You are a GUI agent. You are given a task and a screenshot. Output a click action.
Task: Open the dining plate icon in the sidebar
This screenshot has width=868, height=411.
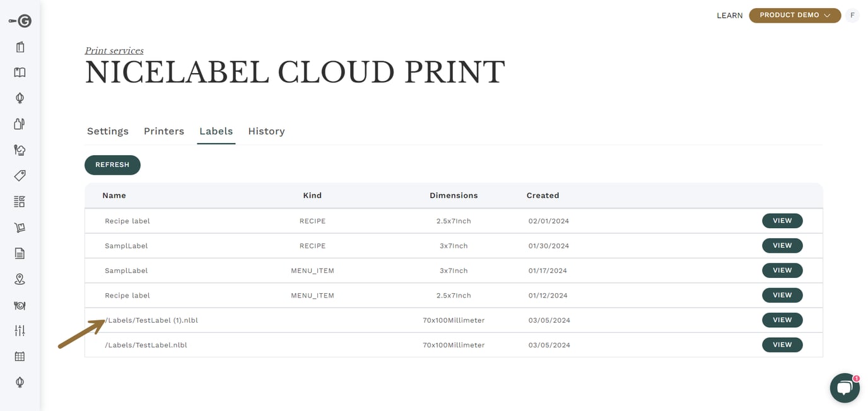[19, 304]
